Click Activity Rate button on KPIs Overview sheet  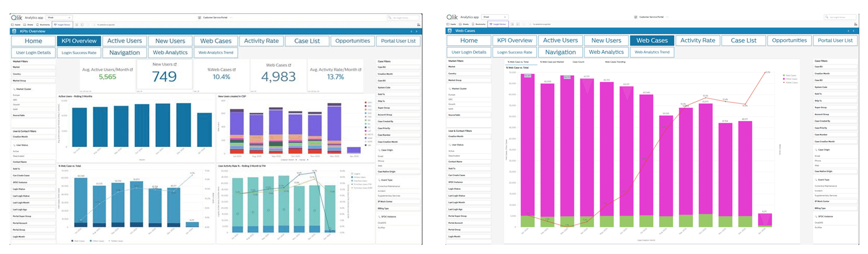click(261, 41)
